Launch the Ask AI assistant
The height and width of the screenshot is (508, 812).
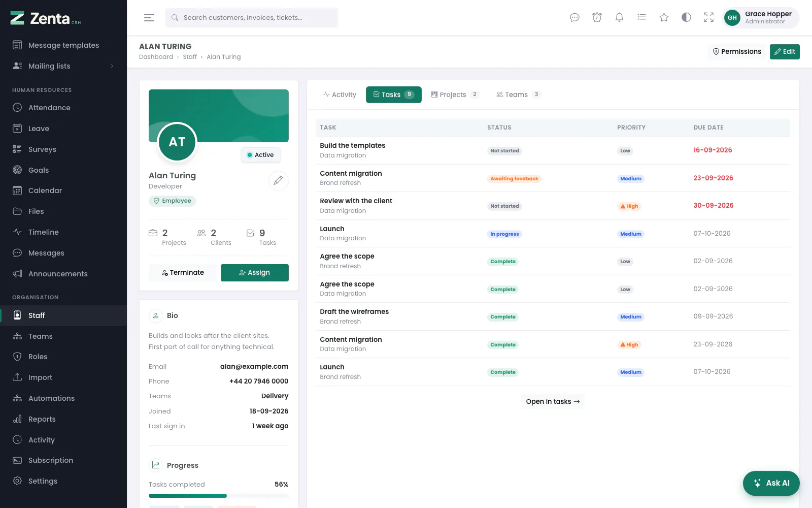point(771,483)
